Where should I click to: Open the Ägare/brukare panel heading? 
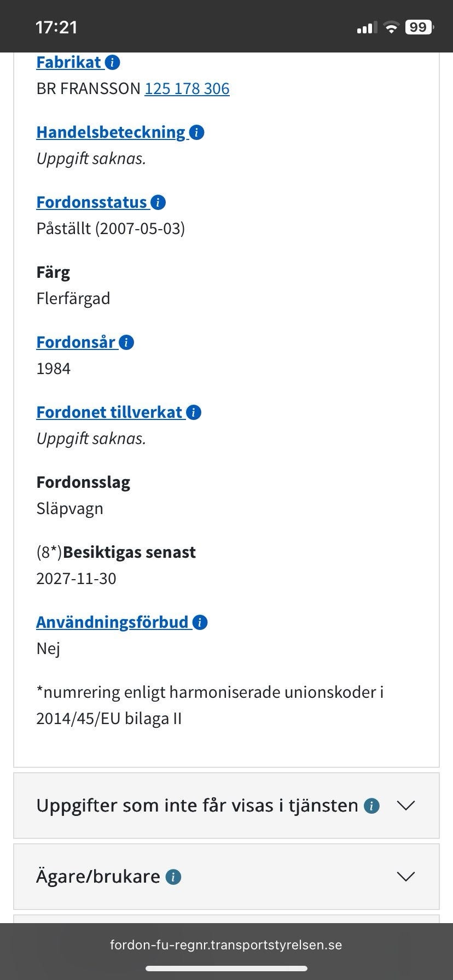pyautogui.click(x=98, y=877)
